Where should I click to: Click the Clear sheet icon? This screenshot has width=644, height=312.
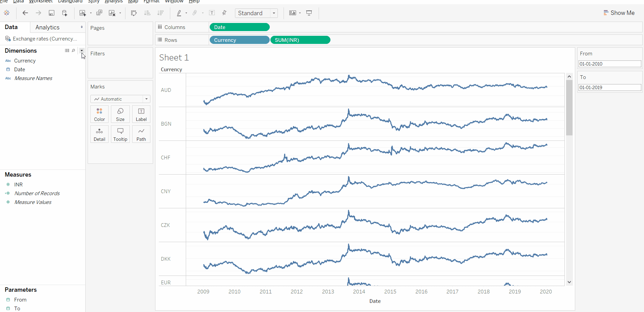[112, 13]
